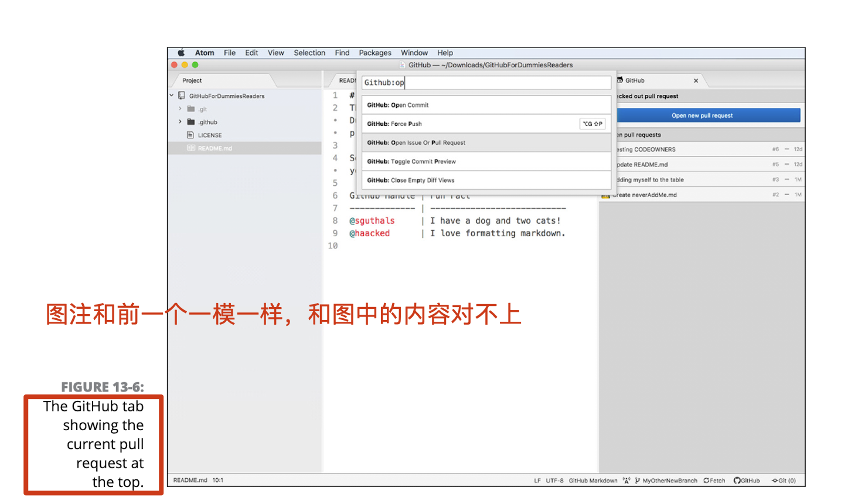The height and width of the screenshot is (504, 858).
Task: Close the GitHub tab
Action: point(696,81)
